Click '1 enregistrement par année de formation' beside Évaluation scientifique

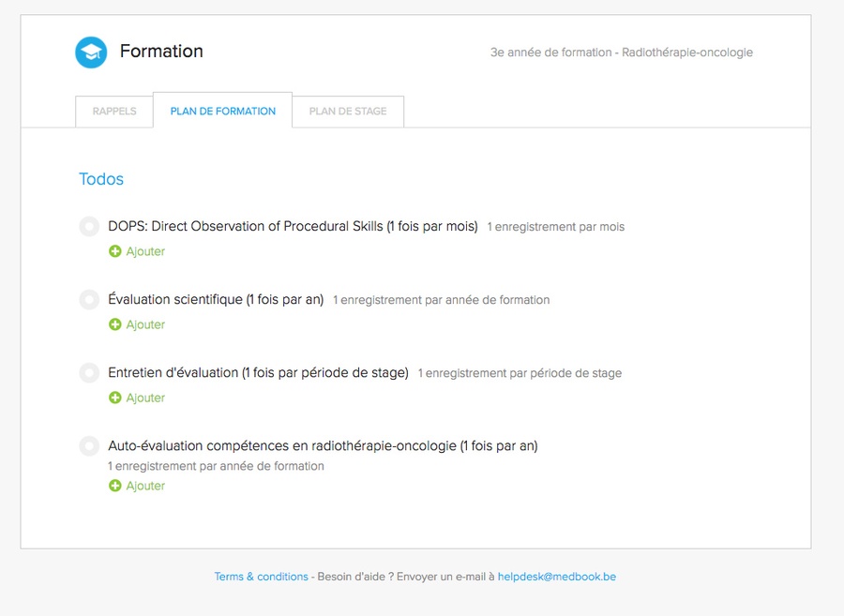pos(442,300)
